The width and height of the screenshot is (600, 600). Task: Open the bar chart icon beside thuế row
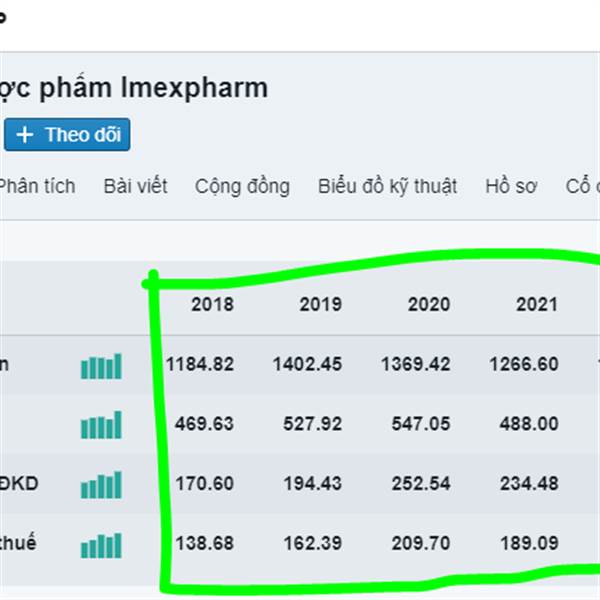[x=101, y=546]
